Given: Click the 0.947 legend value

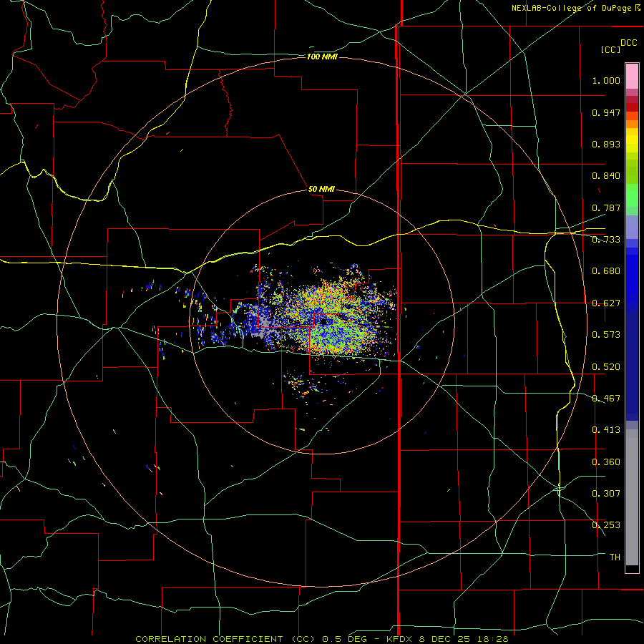Looking at the screenshot, I should tap(606, 112).
